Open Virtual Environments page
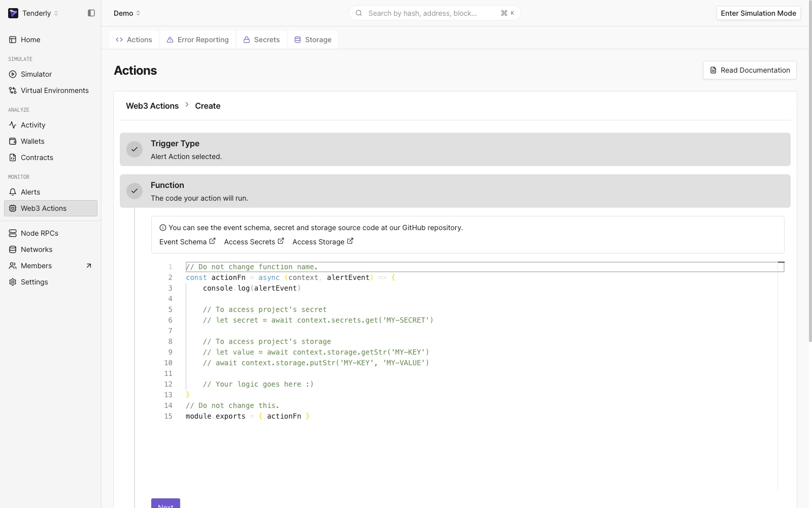Image resolution: width=812 pixels, height=508 pixels. (50, 90)
